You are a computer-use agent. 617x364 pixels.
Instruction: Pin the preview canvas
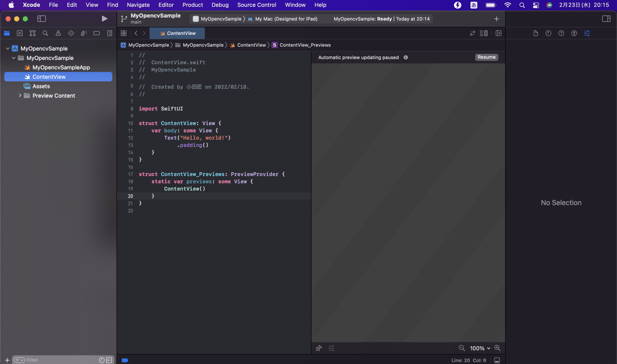tap(318, 348)
